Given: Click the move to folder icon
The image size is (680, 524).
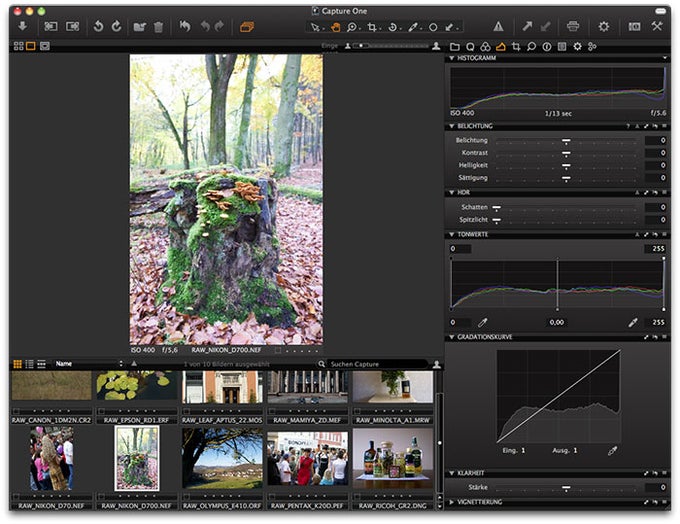Looking at the screenshot, I should click(139, 27).
